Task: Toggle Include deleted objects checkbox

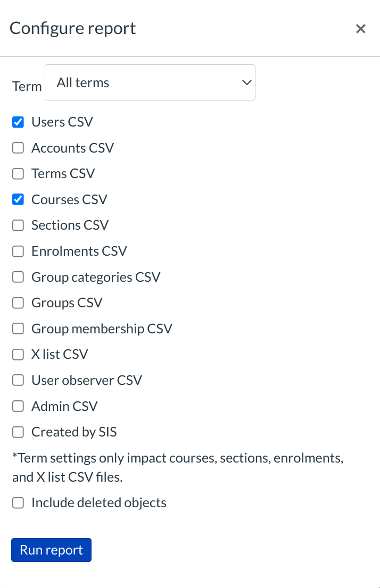Action: point(18,503)
